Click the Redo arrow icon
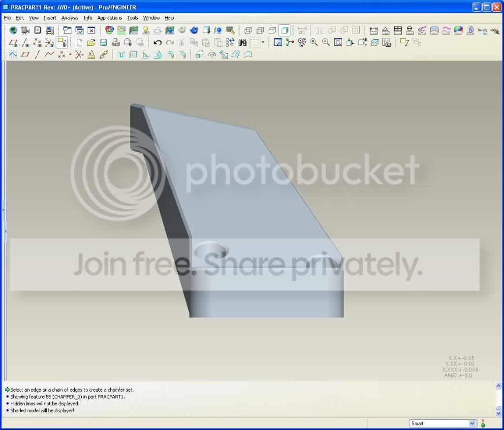The width and height of the screenshot is (504, 430). (x=170, y=42)
